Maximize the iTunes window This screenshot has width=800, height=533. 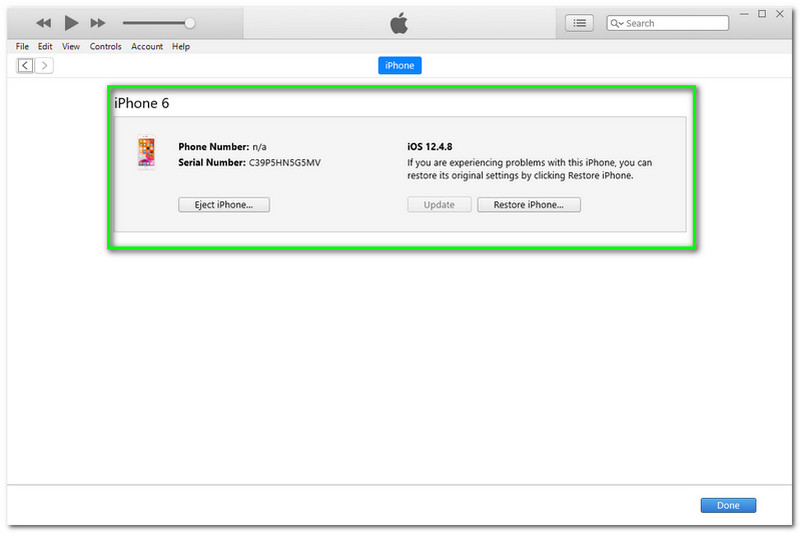pyautogui.click(x=762, y=14)
